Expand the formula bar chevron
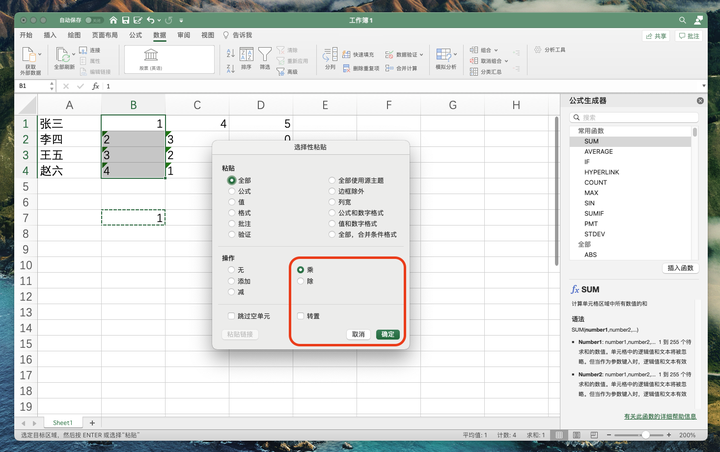The image size is (720, 452). [x=703, y=86]
